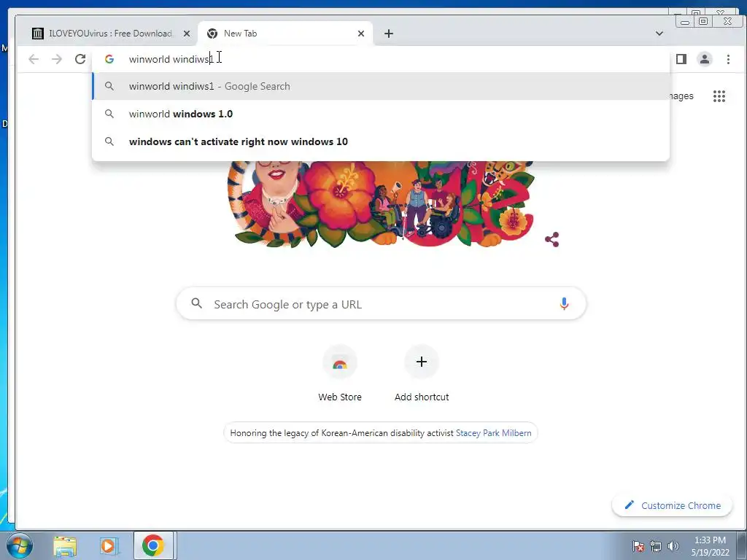Share the Google Doodle
Viewport: 747px width, 560px height.
[551, 239]
